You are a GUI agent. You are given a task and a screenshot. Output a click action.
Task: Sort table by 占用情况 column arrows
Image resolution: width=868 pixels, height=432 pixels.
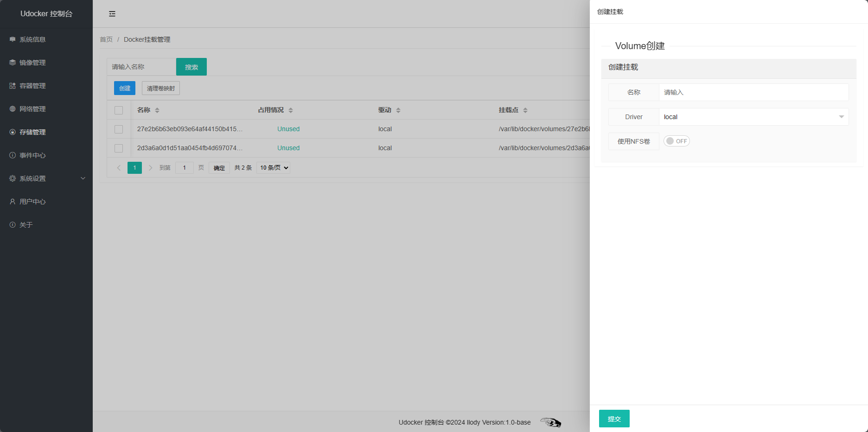[291, 110]
